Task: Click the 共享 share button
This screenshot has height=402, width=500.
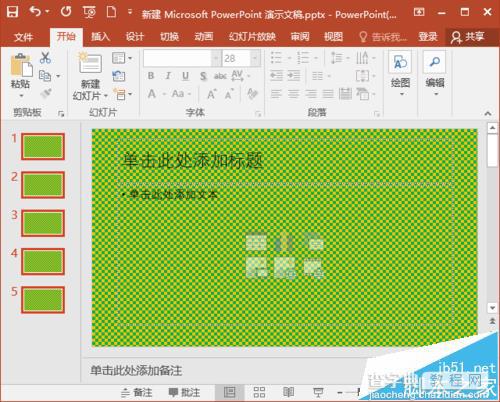Action: [467, 37]
